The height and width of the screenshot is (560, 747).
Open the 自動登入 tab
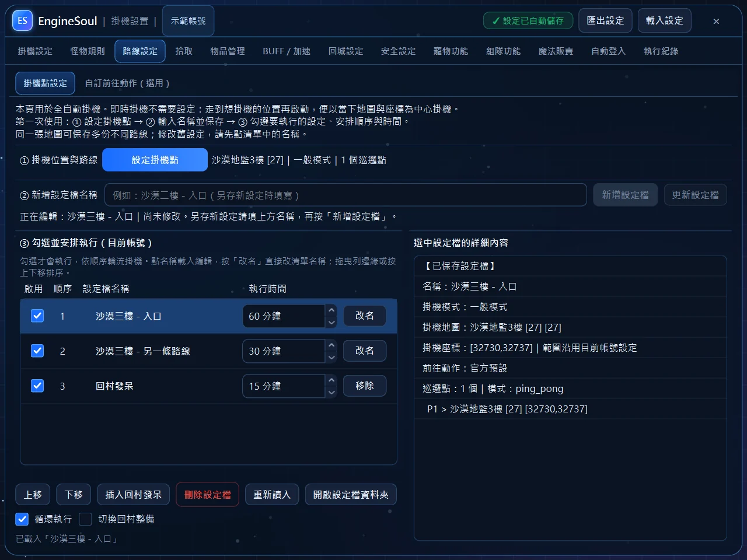coord(609,51)
